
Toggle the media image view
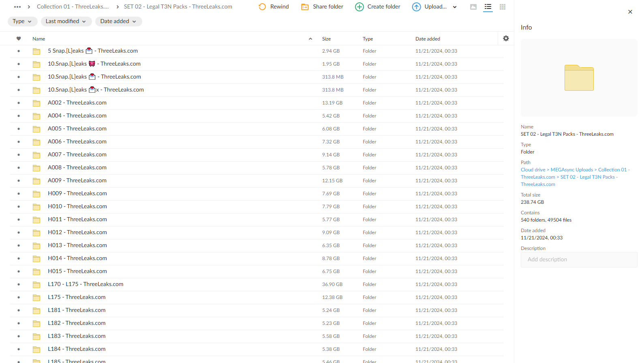[x=473, y=7]
